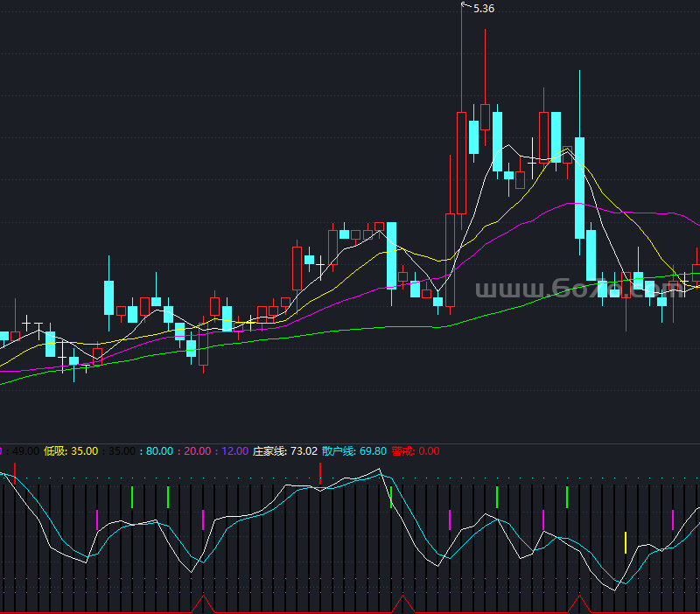Select the yellow vertical marker in indicator panel
Viewport: 700px width, 614px height.
pyautogui.click(x=626, y=542)
